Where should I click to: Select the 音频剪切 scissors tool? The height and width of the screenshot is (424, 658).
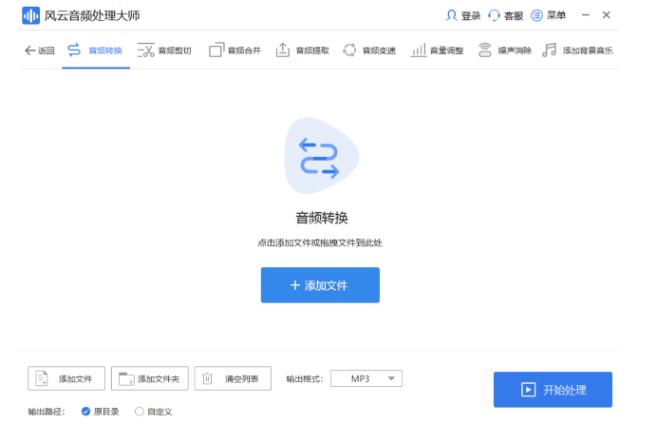point(164,50)
